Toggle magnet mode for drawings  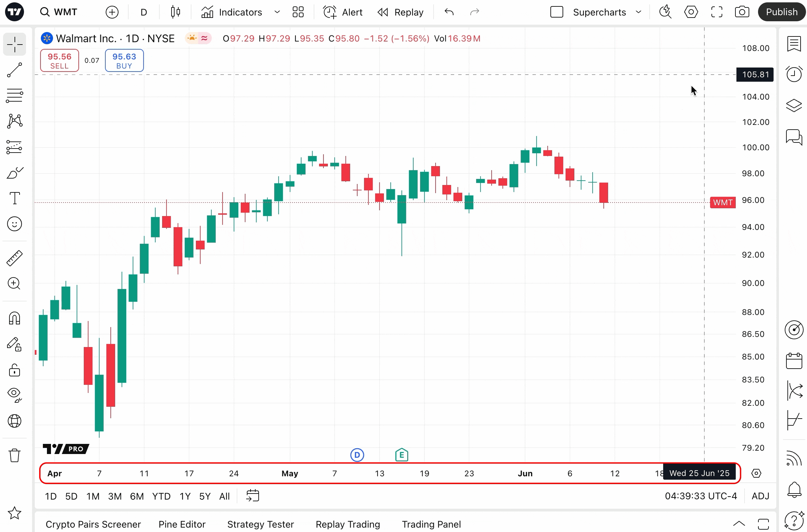coord(15,318)
